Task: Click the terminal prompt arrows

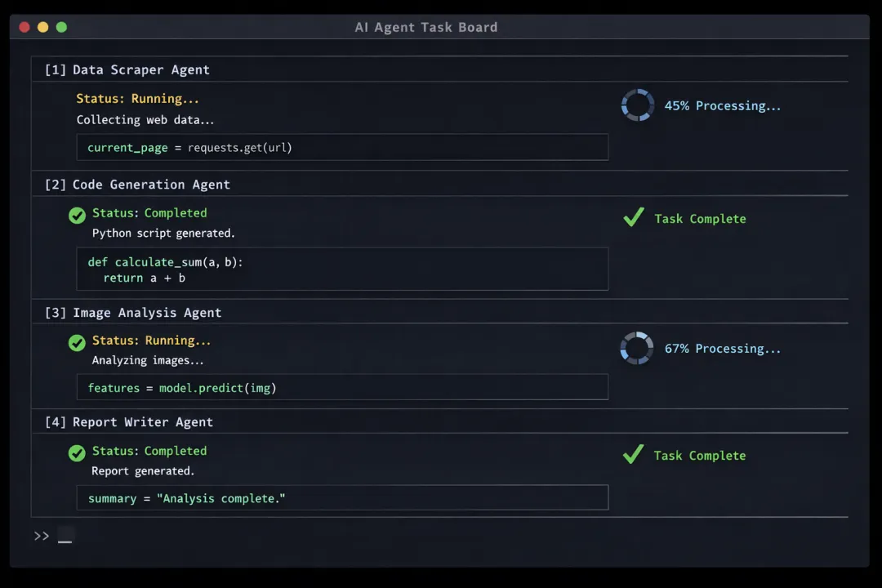Action: click(x=42, y=536)
